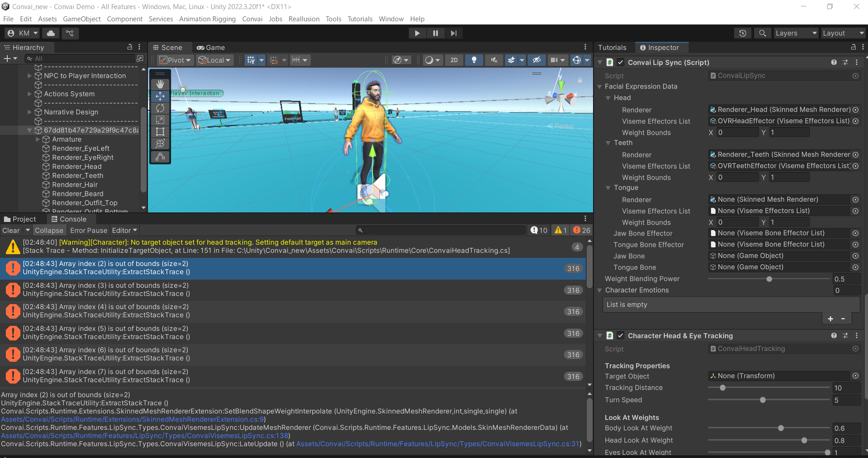Toggle console warning messages filter

point(561,230)
